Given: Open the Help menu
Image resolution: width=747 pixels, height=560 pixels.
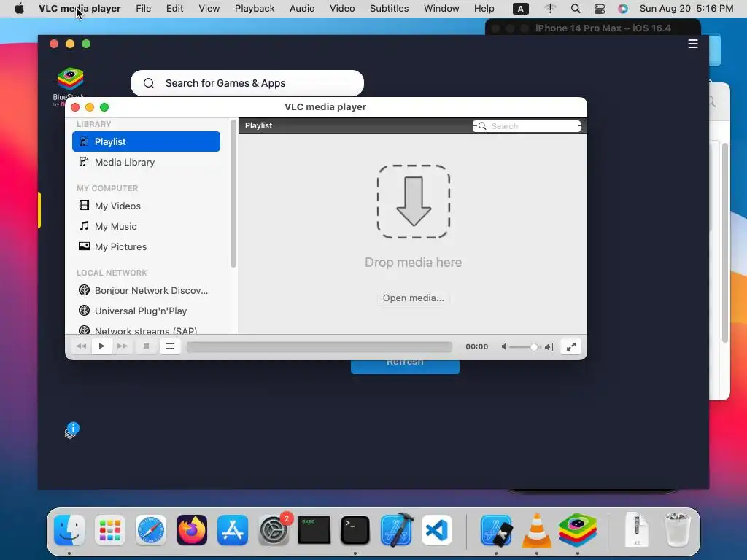Looking at the screenshot, I should pos(484,9).
